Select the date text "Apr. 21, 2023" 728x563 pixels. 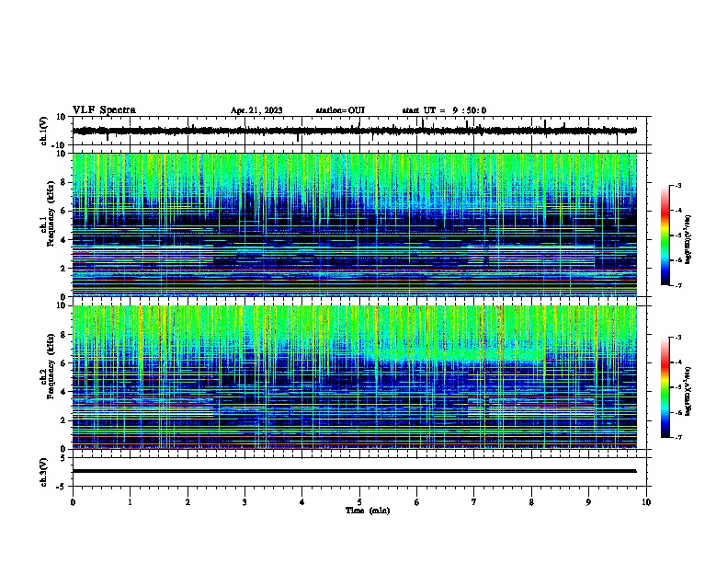pyautogui.click(x=256, y=110)
